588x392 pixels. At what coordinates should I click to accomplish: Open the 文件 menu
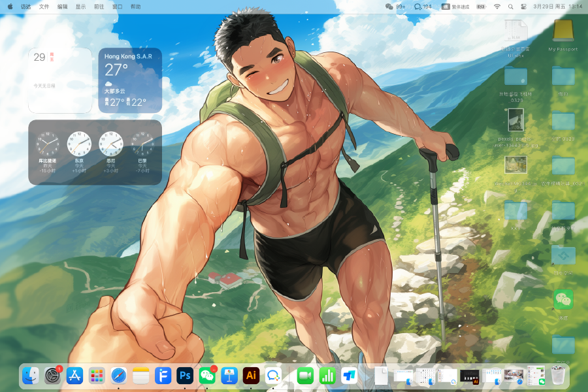[x=44, y=6]
